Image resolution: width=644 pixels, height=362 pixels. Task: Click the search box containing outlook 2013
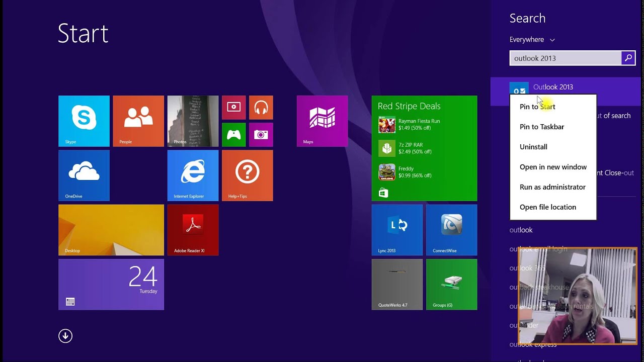point(566,58)
